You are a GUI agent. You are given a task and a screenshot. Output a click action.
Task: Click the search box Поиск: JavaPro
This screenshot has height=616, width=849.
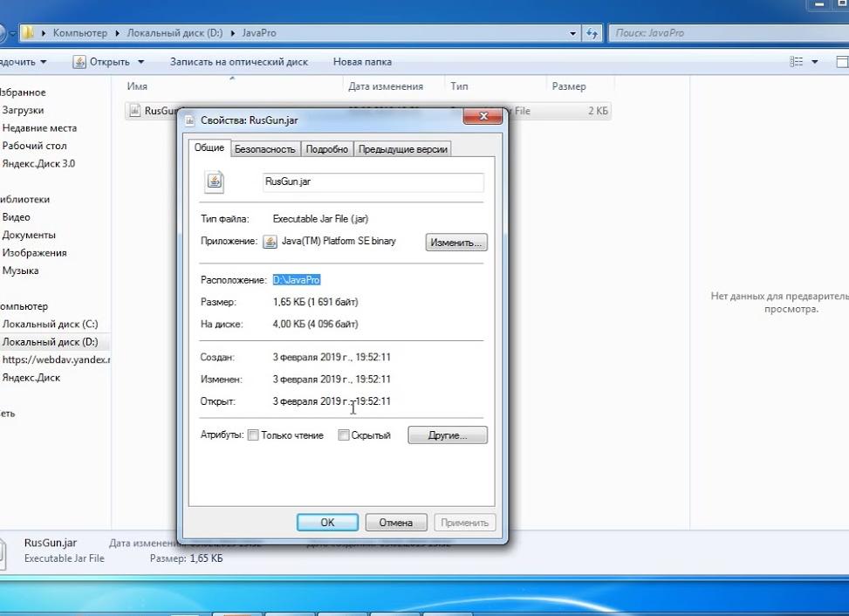tap(729, 33)
